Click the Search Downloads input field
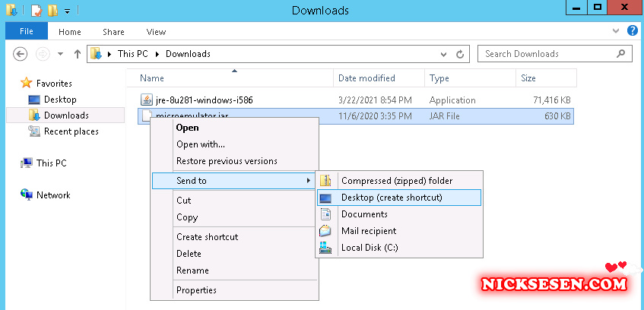 547,54
